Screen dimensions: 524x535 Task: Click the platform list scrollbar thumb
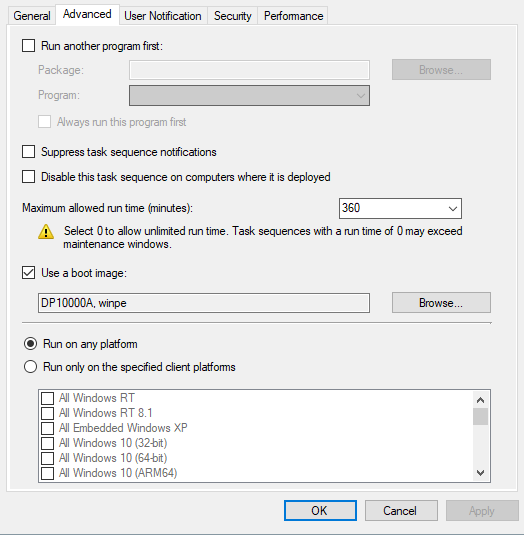tap(480, 416)
